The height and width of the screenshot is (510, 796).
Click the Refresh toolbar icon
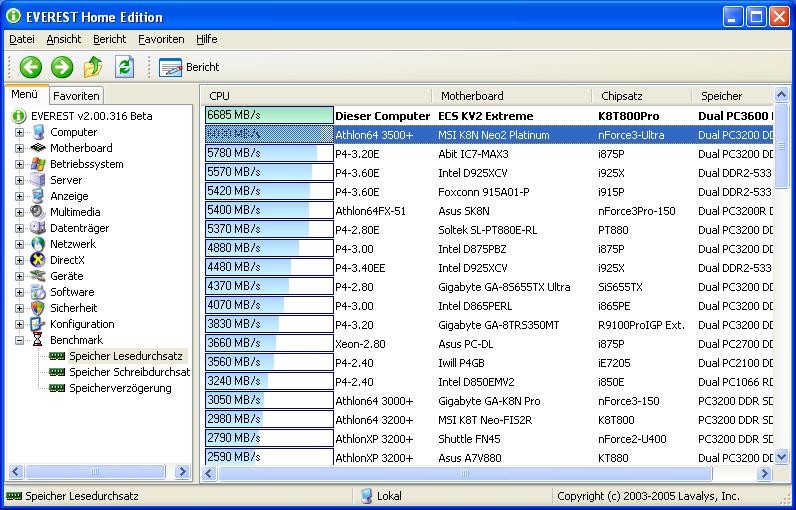124,67
